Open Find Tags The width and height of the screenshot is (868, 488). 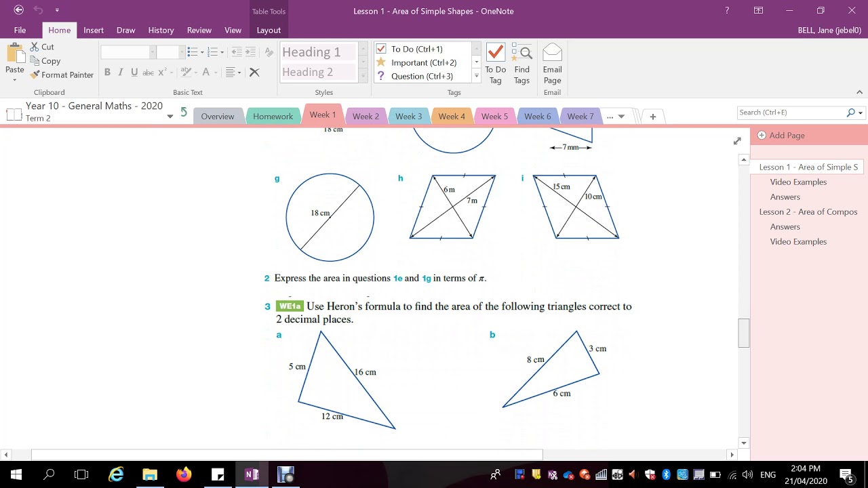pos(521,64)
